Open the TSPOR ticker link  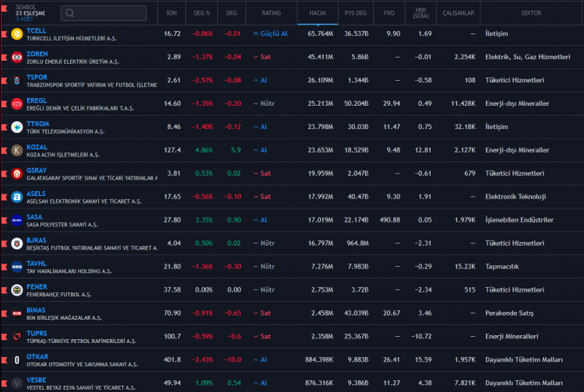point(37,77)
